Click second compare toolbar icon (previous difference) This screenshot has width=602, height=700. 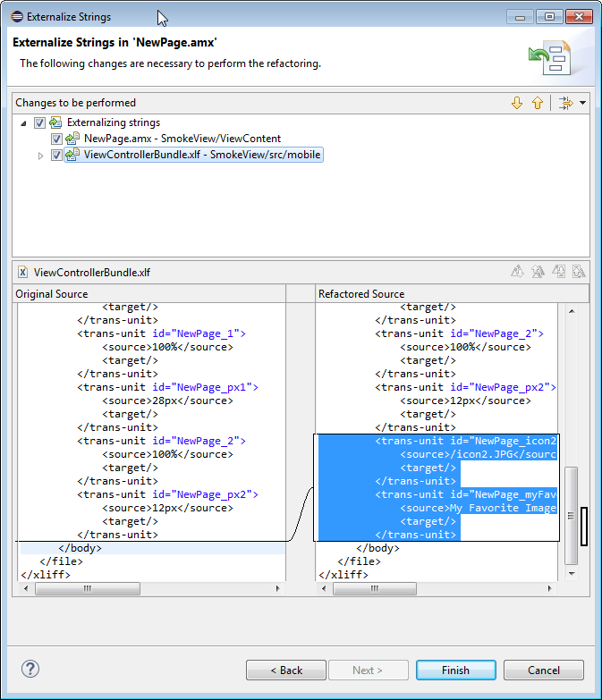(x=538, y=271)
